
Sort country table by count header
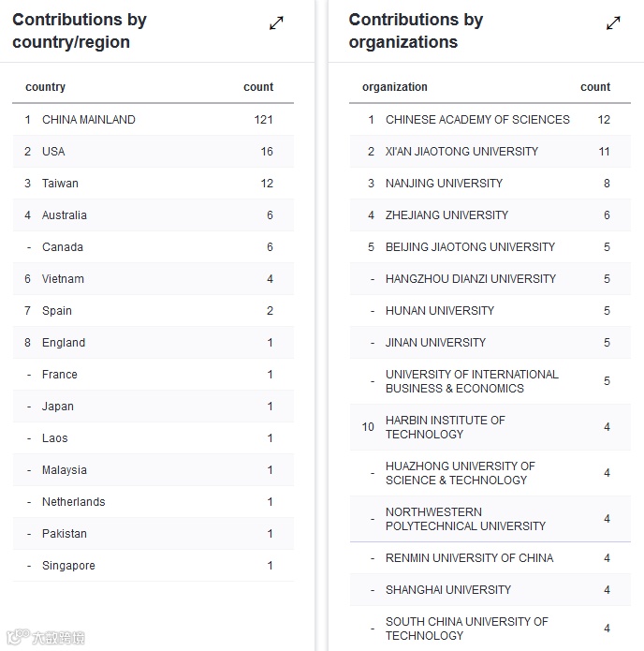pyautogui.click(x=258, y=87)
